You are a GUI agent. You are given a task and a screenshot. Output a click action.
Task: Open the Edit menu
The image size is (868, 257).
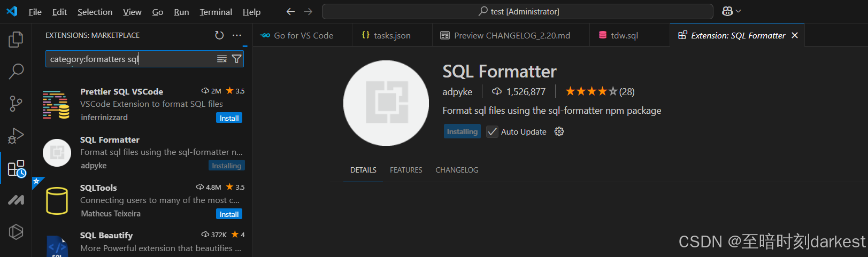click(x=59, y=12)
